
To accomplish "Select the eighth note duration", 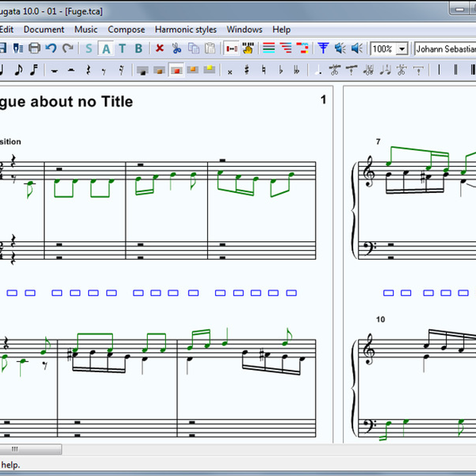I will (18, 70).
